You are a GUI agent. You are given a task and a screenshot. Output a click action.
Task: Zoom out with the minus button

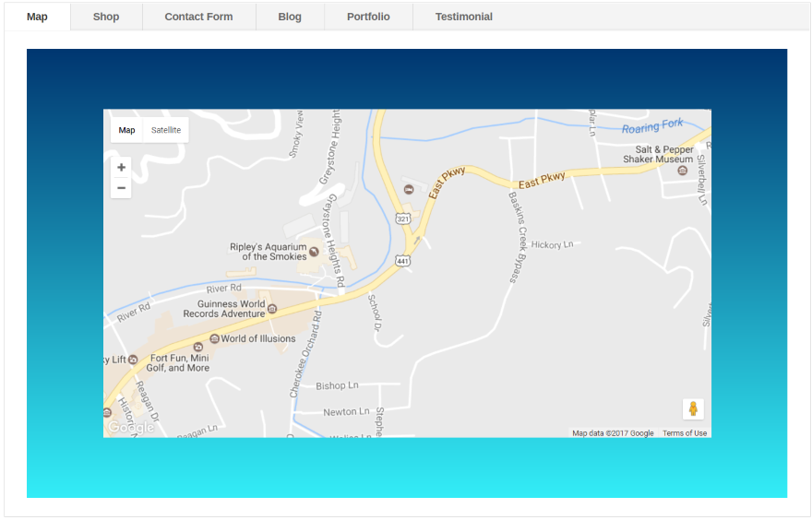coord(121,188)
